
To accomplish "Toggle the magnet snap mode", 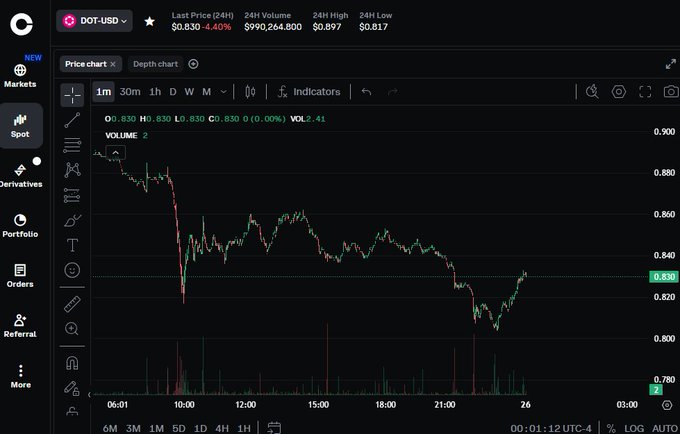I will (72, 362).
